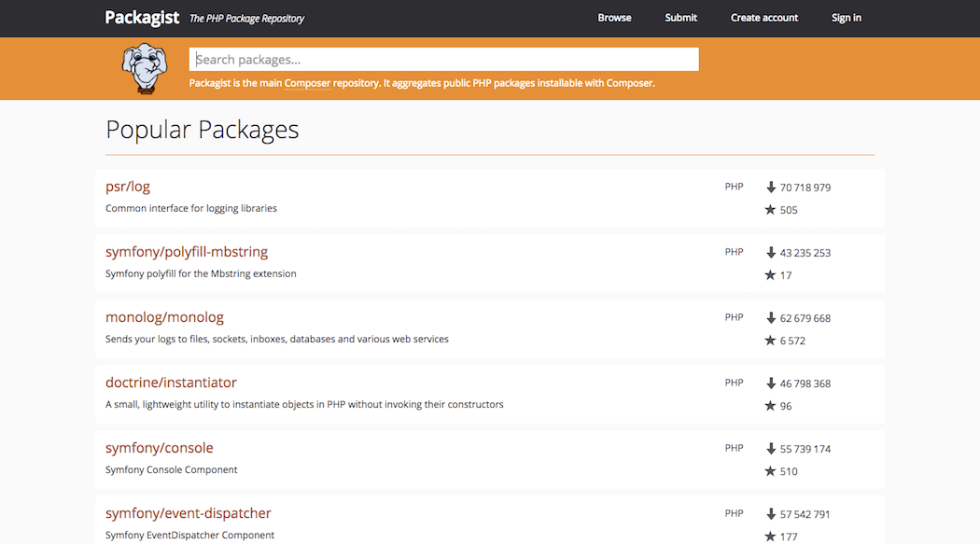
Task: Open the Browse menu item
Action: tap(614, 18)
